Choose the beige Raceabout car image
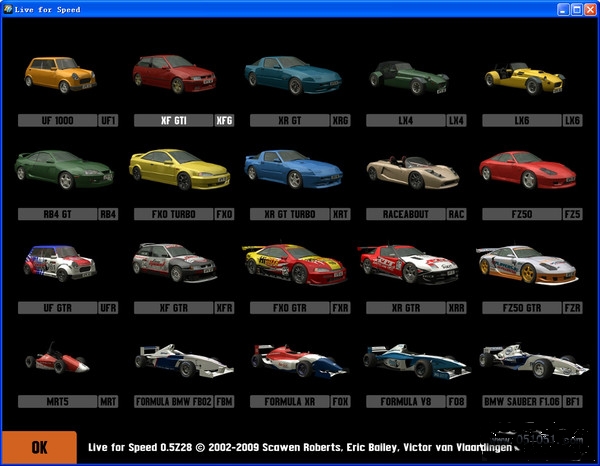Screen dimensions: 600x466 [413, 172]
